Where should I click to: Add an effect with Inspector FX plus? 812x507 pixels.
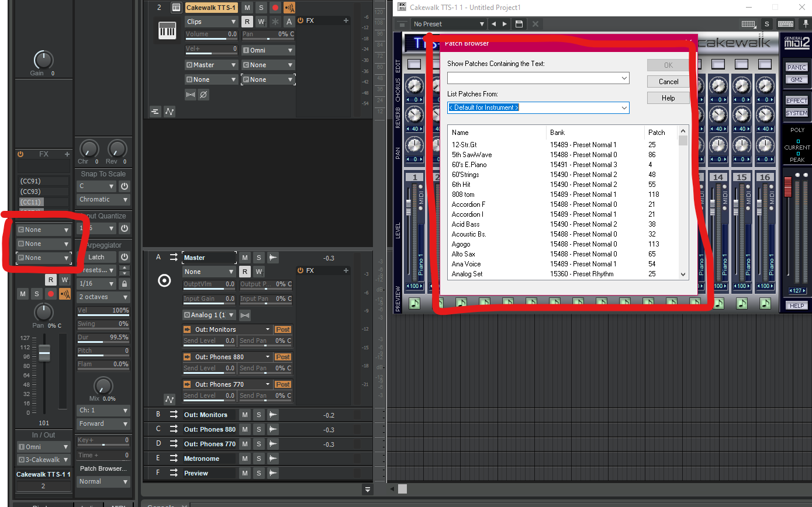tap(67, 154)
